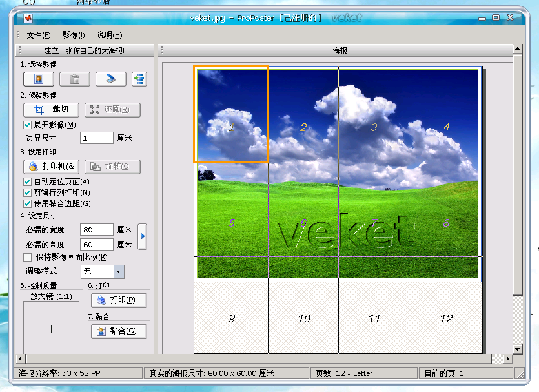Click horizontal scrollbar right arrow
539x392 pixels.
(507, 358)
